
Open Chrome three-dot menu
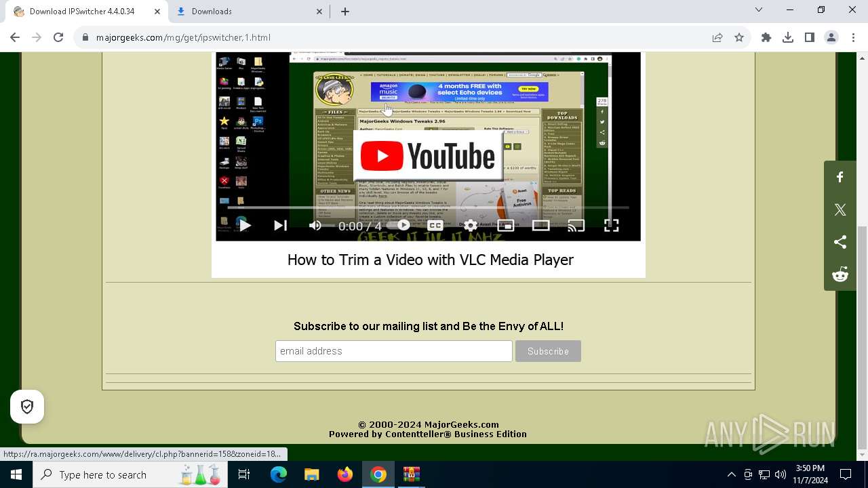click(853, 38)
